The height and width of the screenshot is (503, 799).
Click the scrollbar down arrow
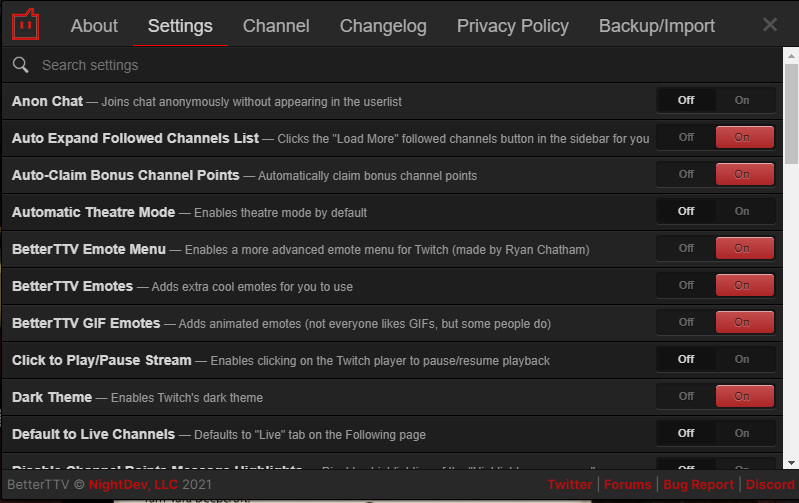coord(791,463)
